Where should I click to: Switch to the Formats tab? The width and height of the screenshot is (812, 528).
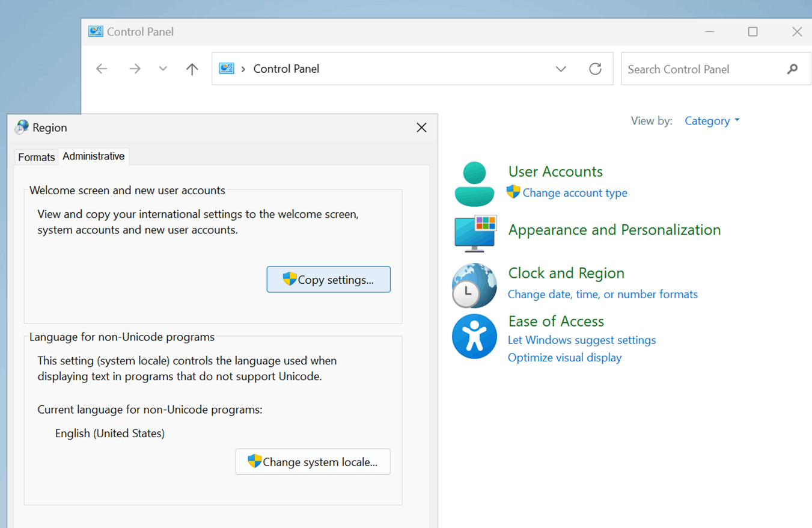[36, 157]
